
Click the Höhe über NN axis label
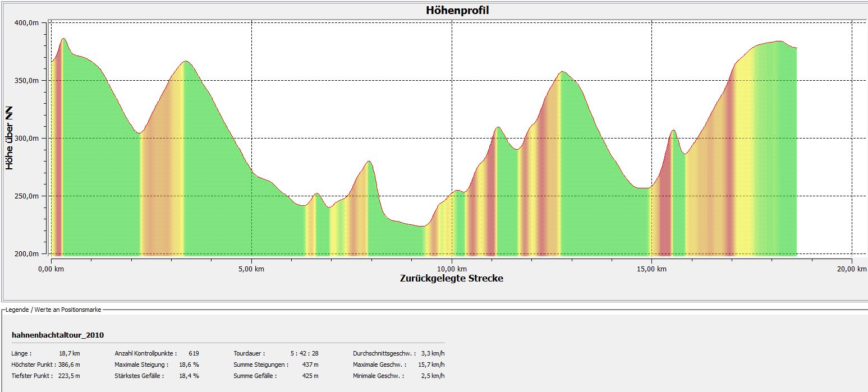[x=10, y=137]
